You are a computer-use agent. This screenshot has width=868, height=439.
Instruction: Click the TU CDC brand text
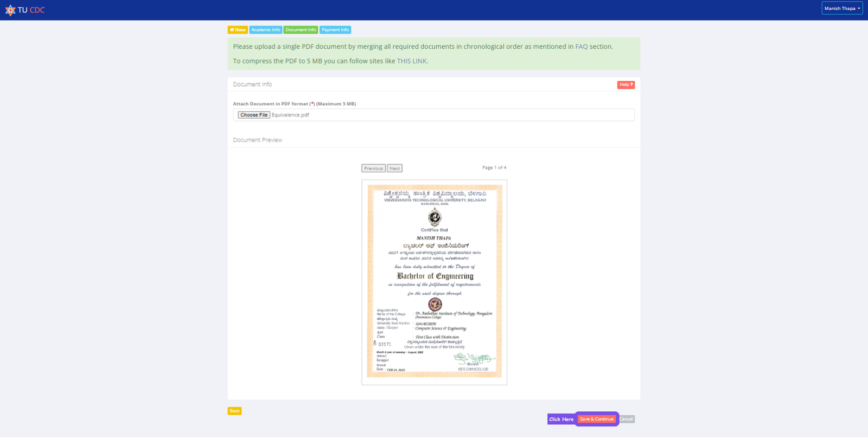pyautogui.click(x=31, y=10)
